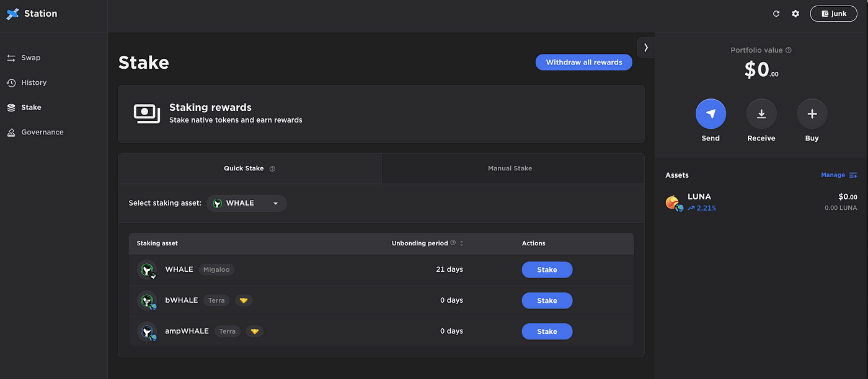The width and height of the screenshot is (868, 379).
Task: Click the Staking rewards heading
Action: coord(210,107)
